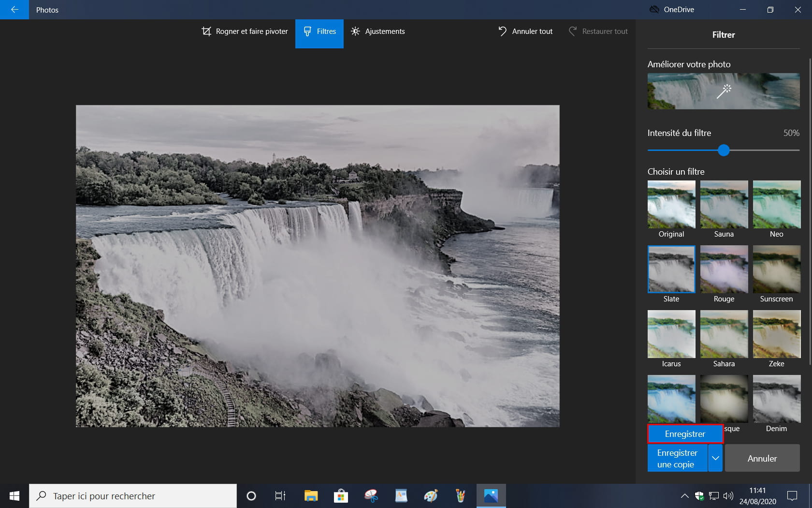Apply the Sauna filter

point(724,205)
